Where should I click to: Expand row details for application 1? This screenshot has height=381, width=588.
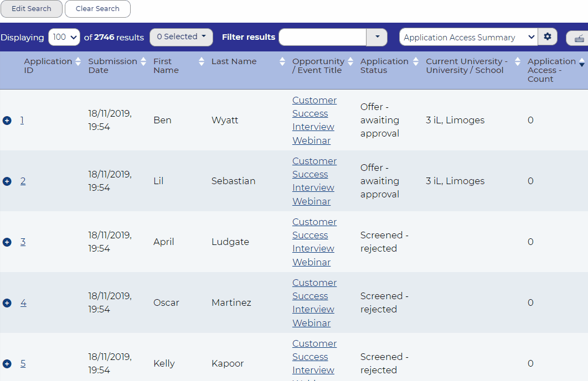point(7,120)
